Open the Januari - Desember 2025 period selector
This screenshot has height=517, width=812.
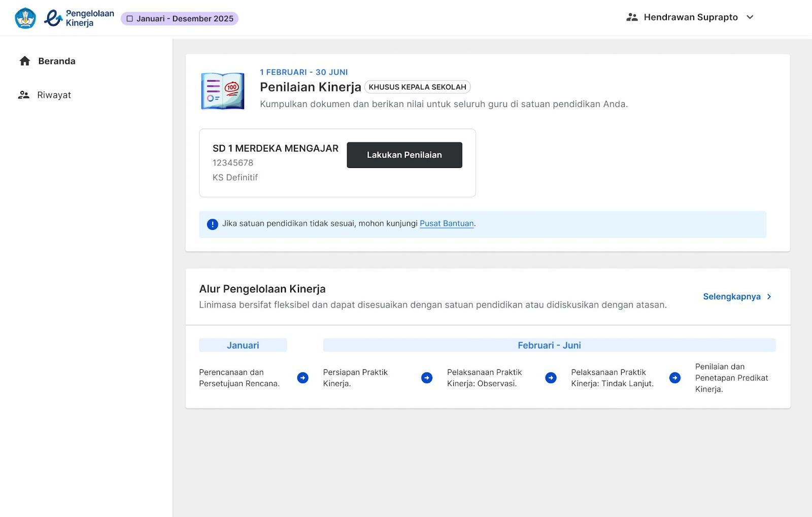coord(180,19)
